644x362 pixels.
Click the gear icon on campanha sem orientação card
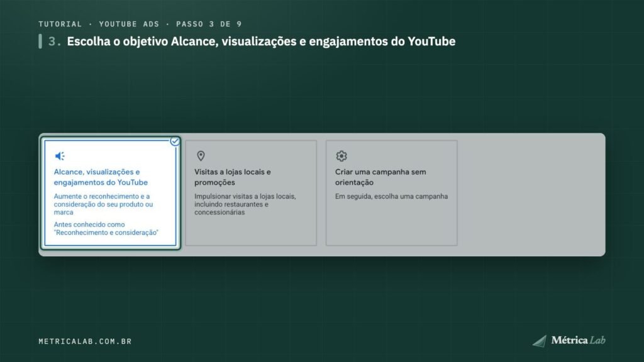tap(341, 156)
